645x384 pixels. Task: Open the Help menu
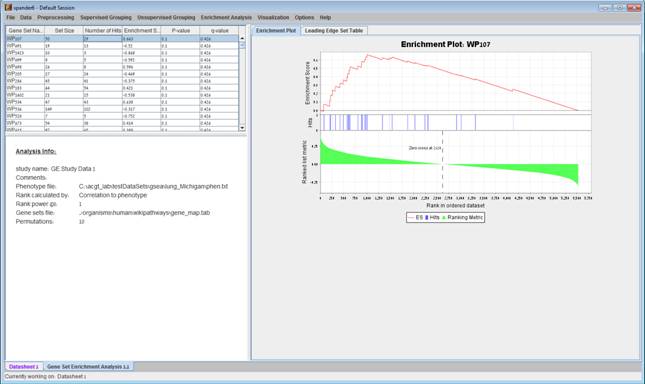click(325, 17)
